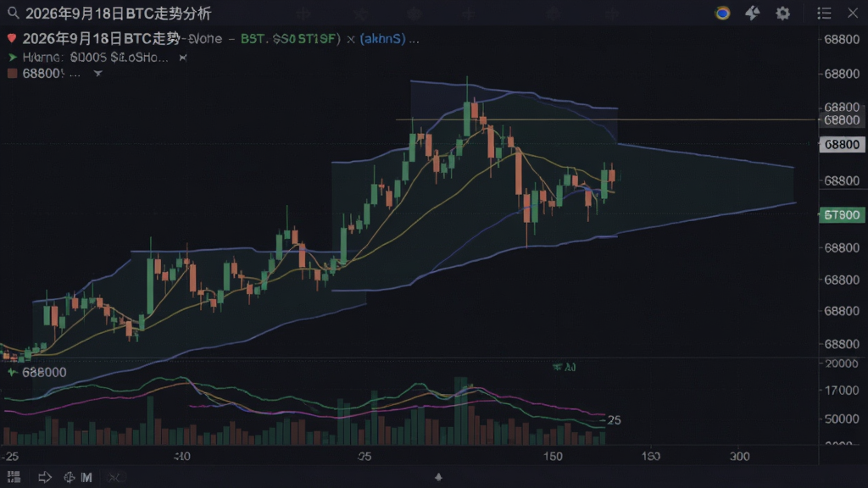
Task: Expand the dropdown arrow beside 68800 indicator
Action: point(98,74)
